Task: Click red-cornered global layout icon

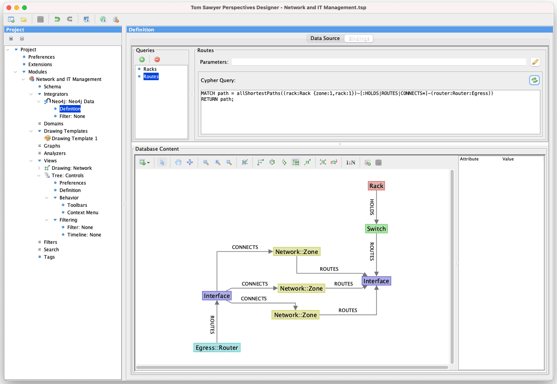Action: pyautogui.click(x=323, y=162)
